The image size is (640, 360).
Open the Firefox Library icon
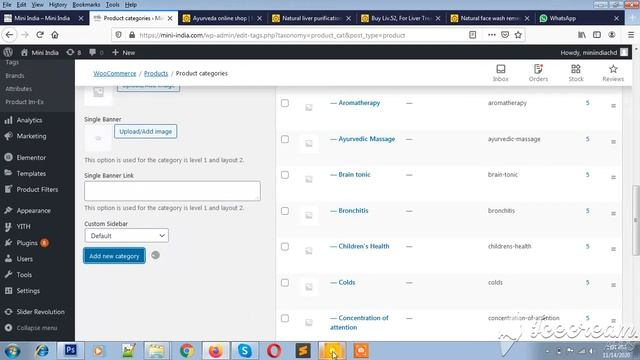[x=582, y=35]
